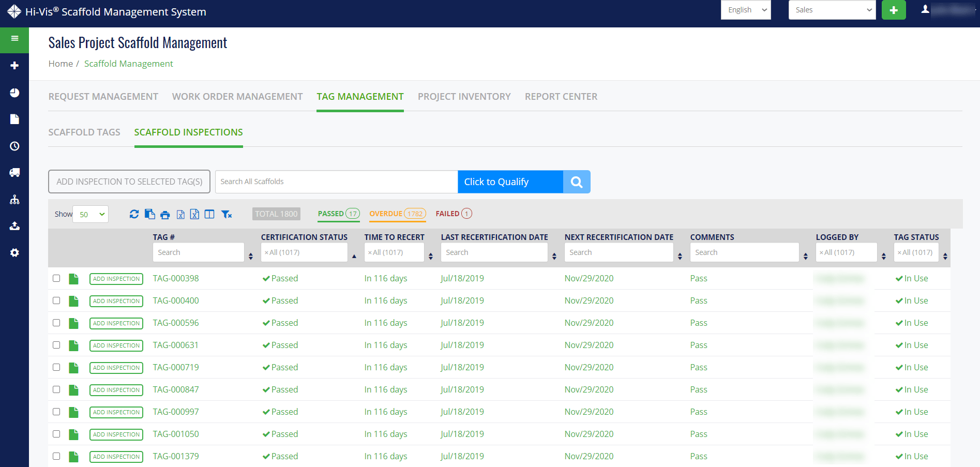Select the checkbox for TAG-000631 row

[x=56, y=345]
